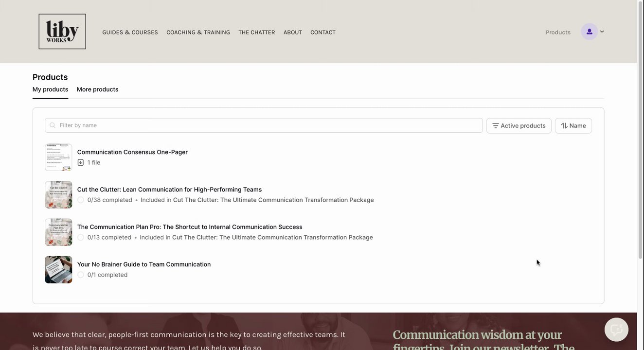The width and height of the screenshot is (644, 350).
Task: Click progress circle for No Brainer Guide
Action: [81, 275]
